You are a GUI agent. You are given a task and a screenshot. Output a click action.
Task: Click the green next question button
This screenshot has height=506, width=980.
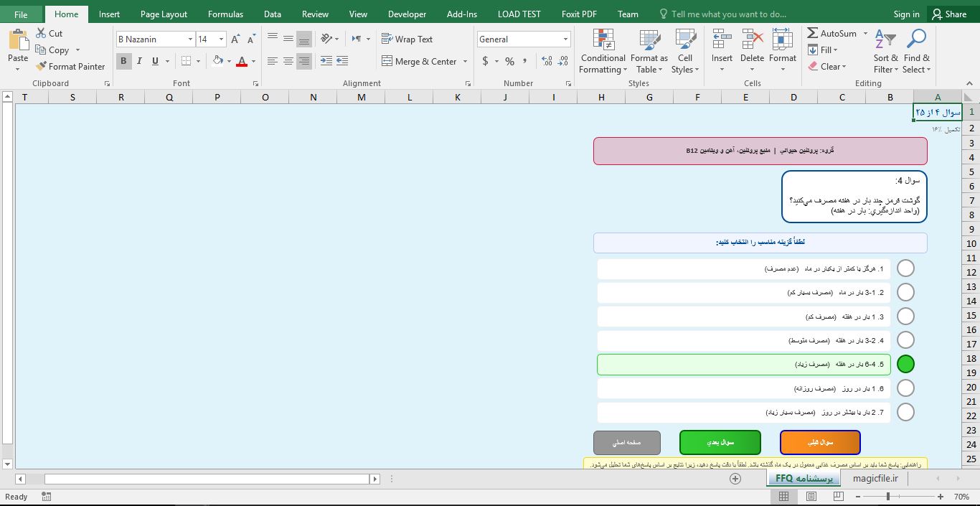coord(720,443)
